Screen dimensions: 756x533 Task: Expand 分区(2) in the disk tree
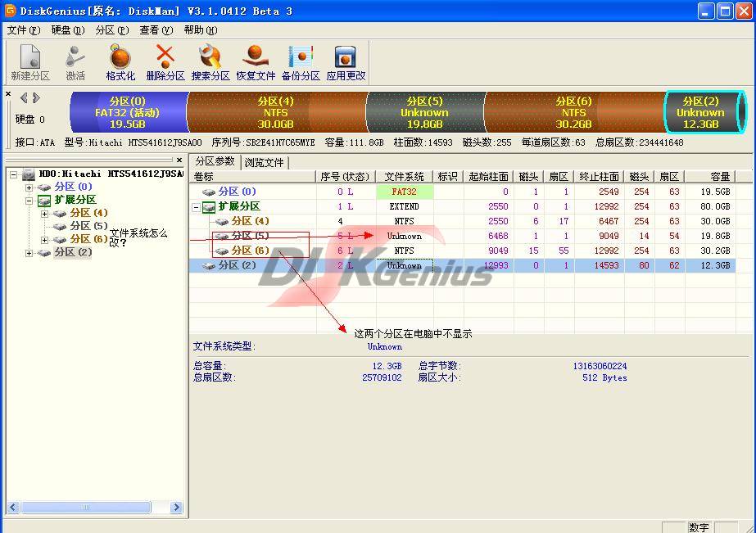tap(29, 253)
